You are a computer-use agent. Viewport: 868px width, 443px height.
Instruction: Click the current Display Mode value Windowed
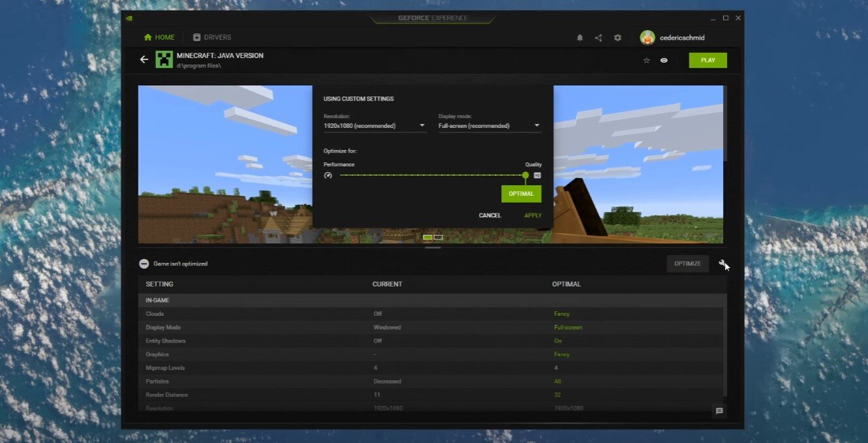(387, 328)
